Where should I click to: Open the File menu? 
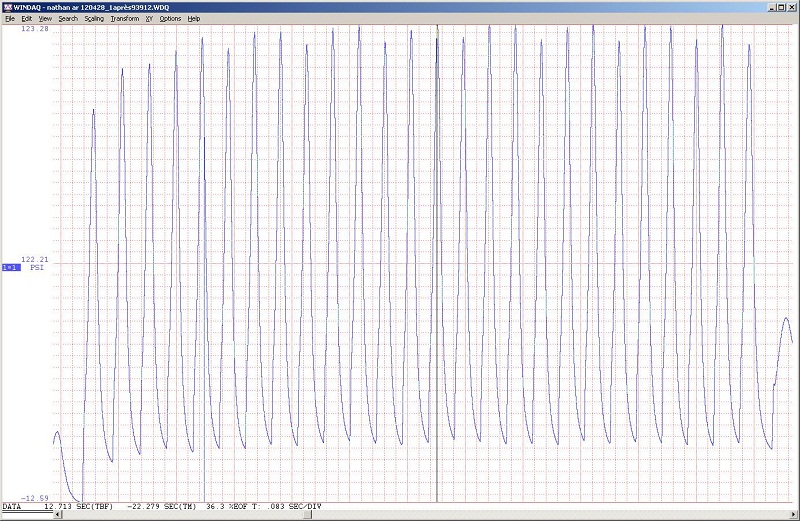pyautogui.click(x=9, y=18)
